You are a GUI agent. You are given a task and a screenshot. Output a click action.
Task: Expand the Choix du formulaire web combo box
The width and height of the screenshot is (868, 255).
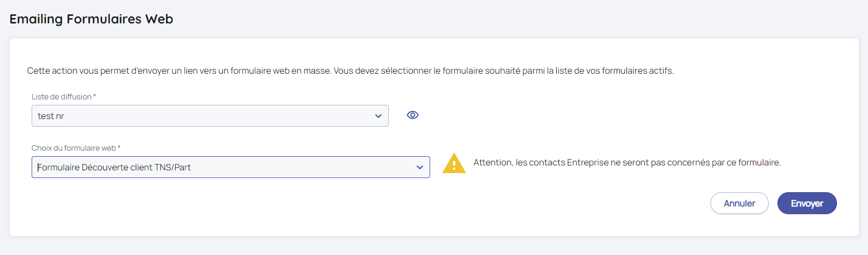231,167
